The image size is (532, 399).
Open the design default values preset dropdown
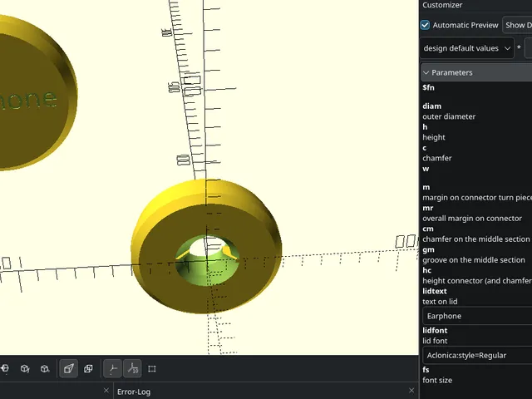tap(467, 48)
